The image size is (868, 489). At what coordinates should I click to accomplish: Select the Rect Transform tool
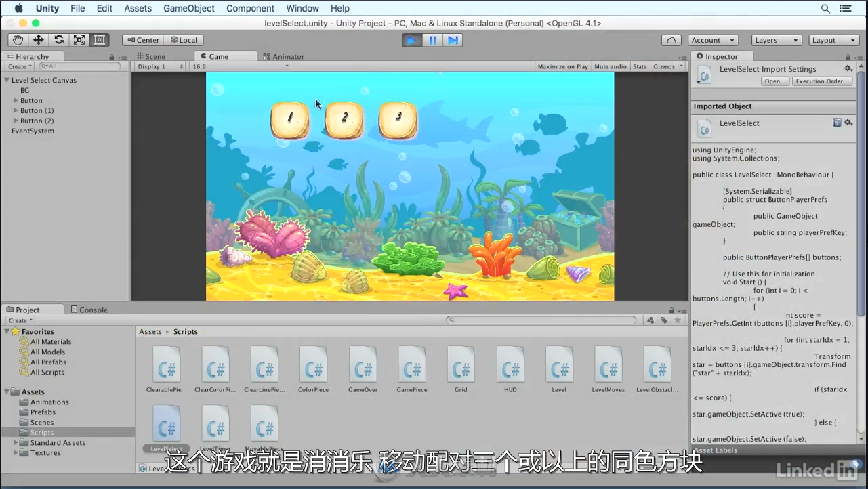(x=100, y=40)
